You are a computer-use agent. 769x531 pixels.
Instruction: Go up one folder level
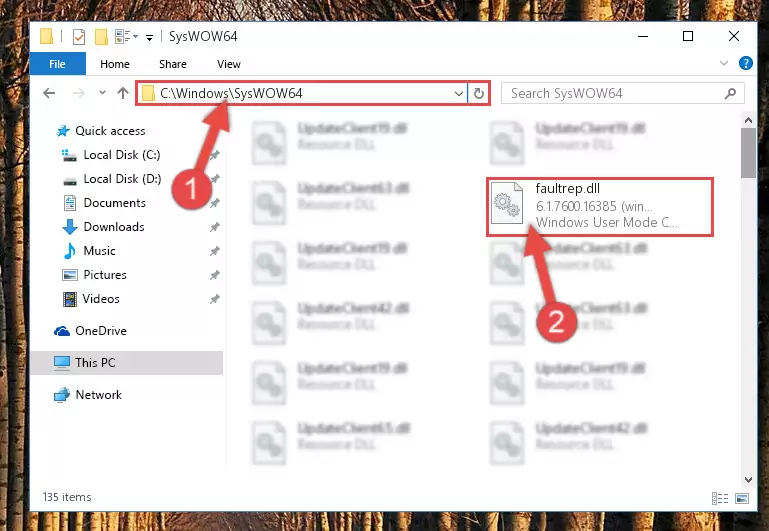[123, 93]
